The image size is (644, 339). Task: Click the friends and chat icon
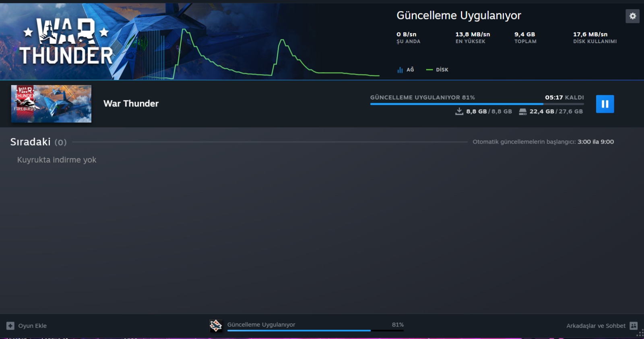tap(634, 326)
